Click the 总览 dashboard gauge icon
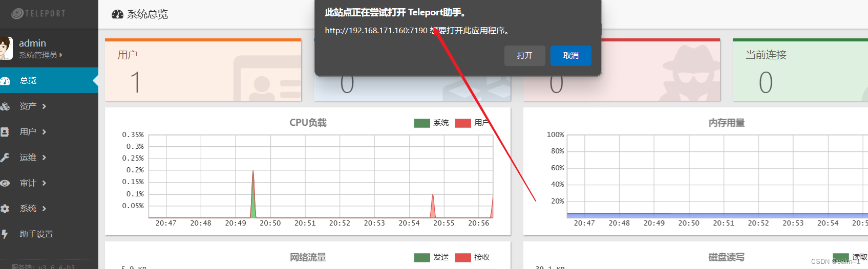The width and height of the screenshot is (868, 269). click(x=5, y=81)
